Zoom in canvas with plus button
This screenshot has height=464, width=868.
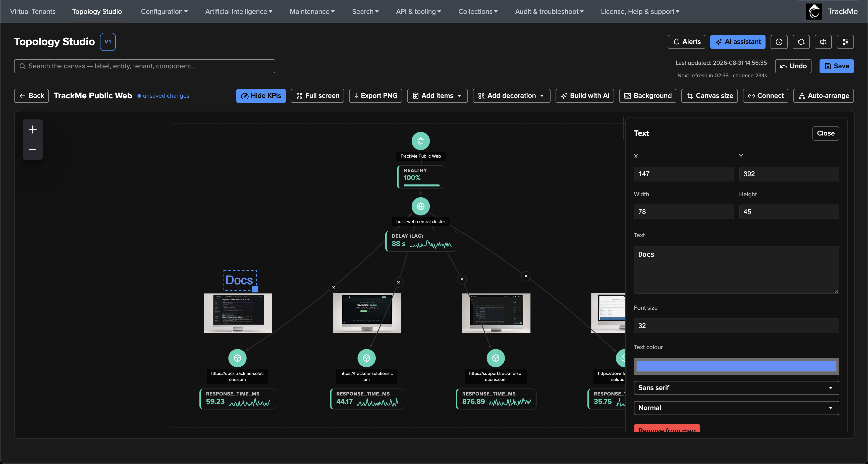(32, 129)
